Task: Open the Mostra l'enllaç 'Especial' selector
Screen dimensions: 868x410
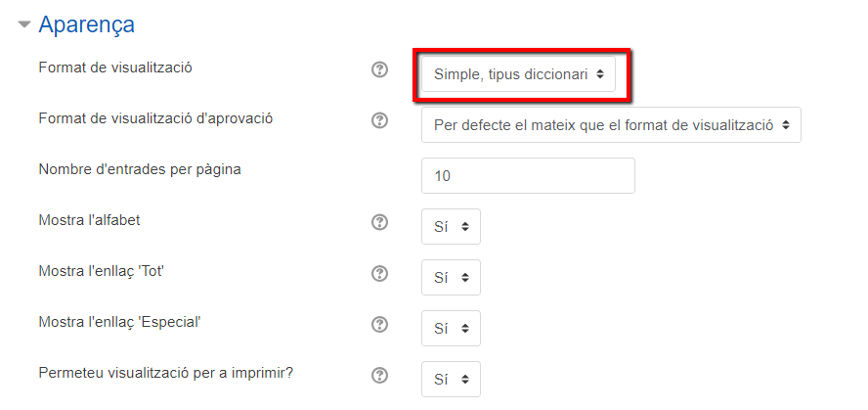Action: coord(451,328)
